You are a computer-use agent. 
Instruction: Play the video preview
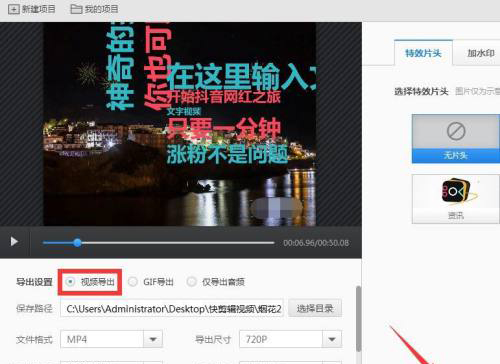14,241
